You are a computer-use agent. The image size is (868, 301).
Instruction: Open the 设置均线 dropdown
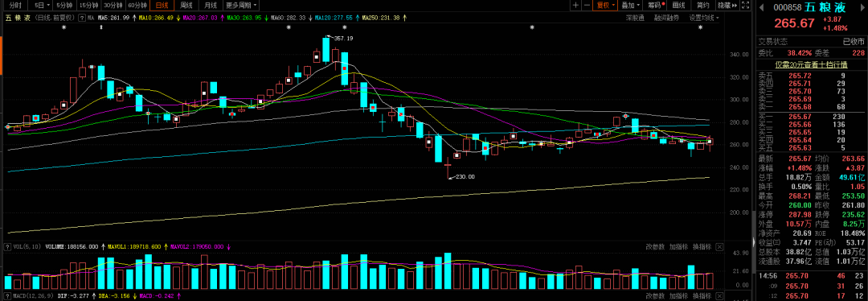click(x=704, y=18)
